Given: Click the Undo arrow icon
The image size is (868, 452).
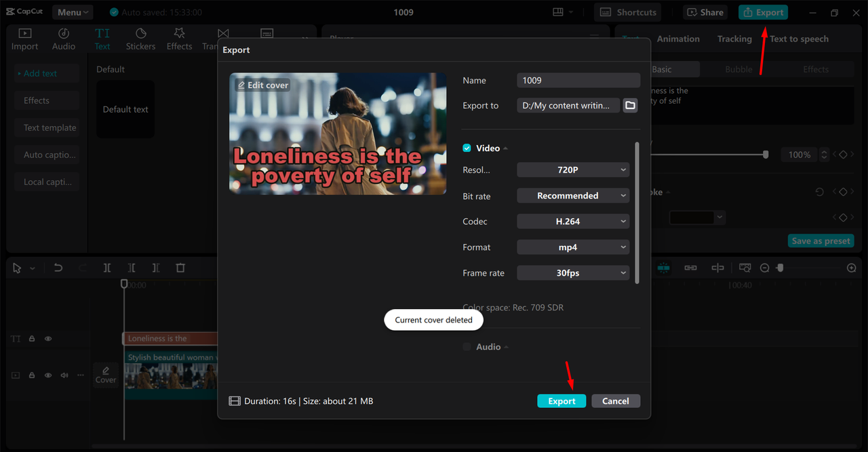Looking at the screenshot, I should [x=58, y=268].
